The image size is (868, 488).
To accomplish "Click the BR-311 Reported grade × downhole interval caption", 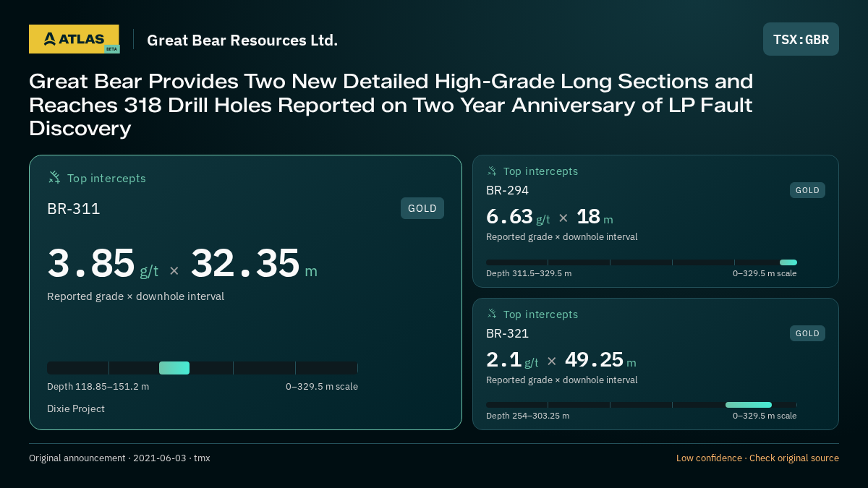I will pyautogui.click(x=135, y=296).
